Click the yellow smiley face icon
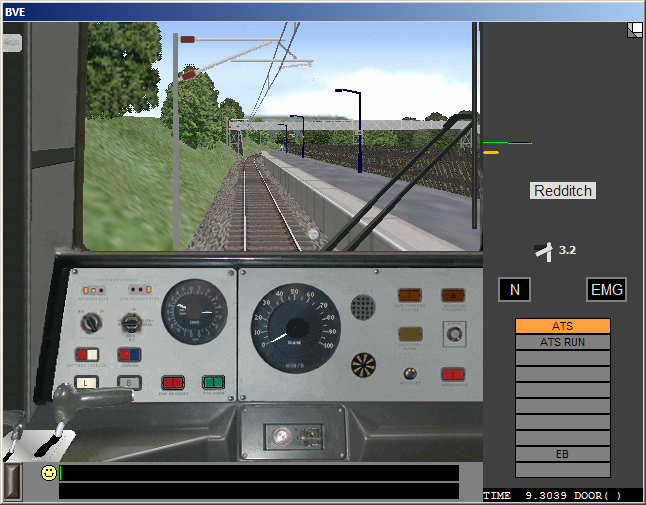 (x=48, y=473)
